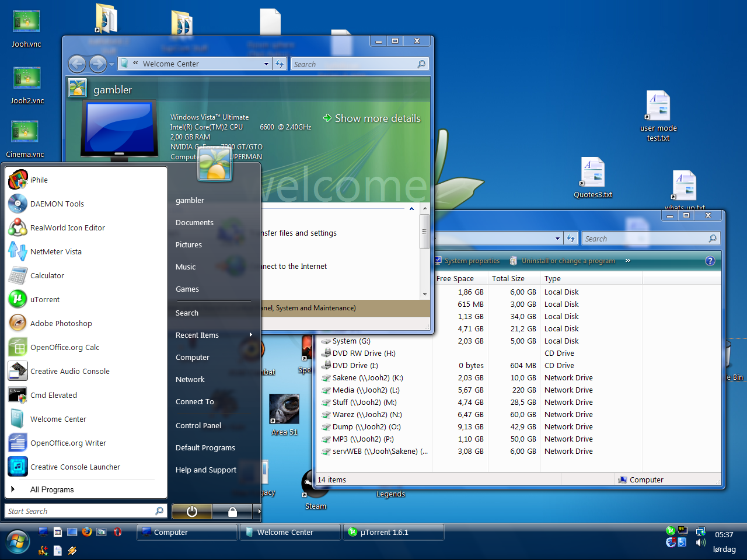Click Uninstall or change a program
This screenshot has width=747, height=560.
pyautogui.click(x=563, y=261)
